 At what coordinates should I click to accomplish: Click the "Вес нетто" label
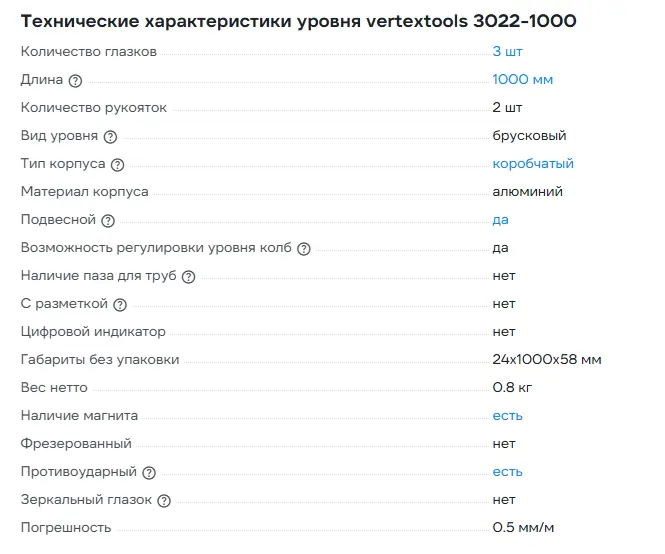[54, 387]
